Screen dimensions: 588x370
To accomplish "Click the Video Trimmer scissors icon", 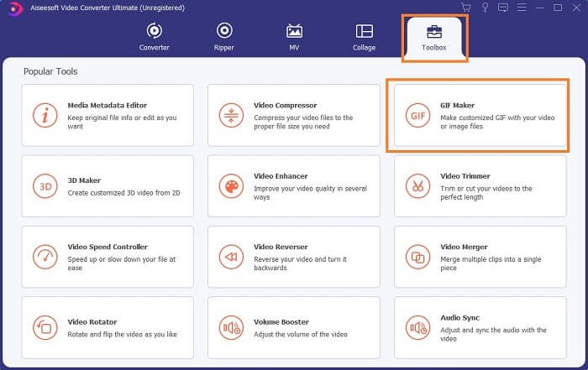I will tap(417, 186).
